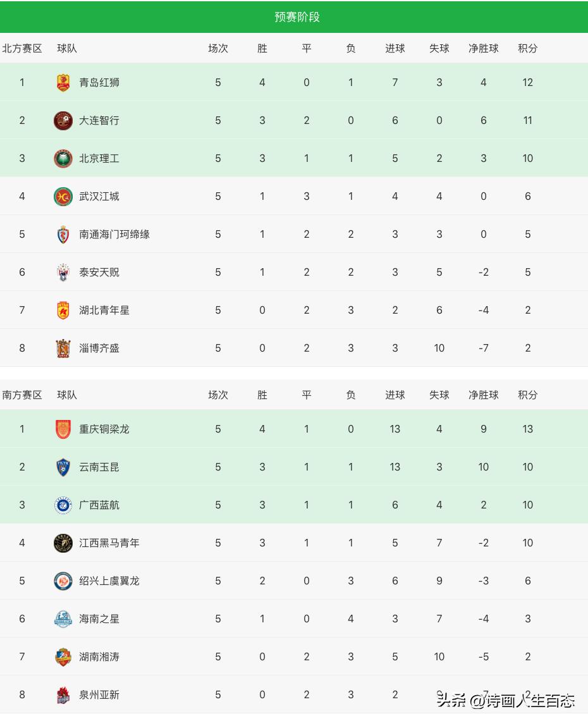Click the 北方赛区 column header

[22, 49]
